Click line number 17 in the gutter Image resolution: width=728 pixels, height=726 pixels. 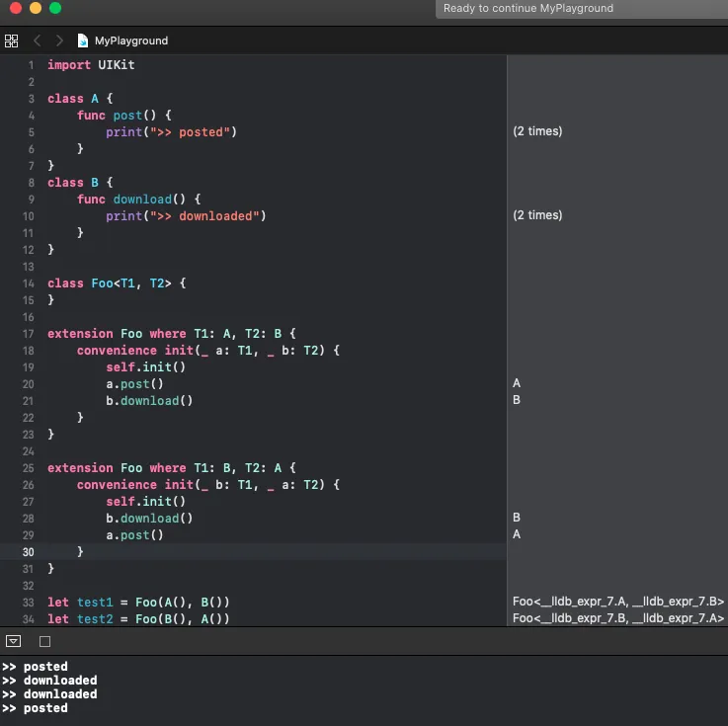click(x=29, y=334)
